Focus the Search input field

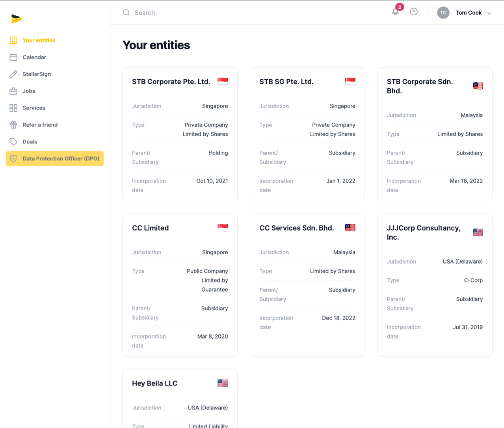(252, 13)
